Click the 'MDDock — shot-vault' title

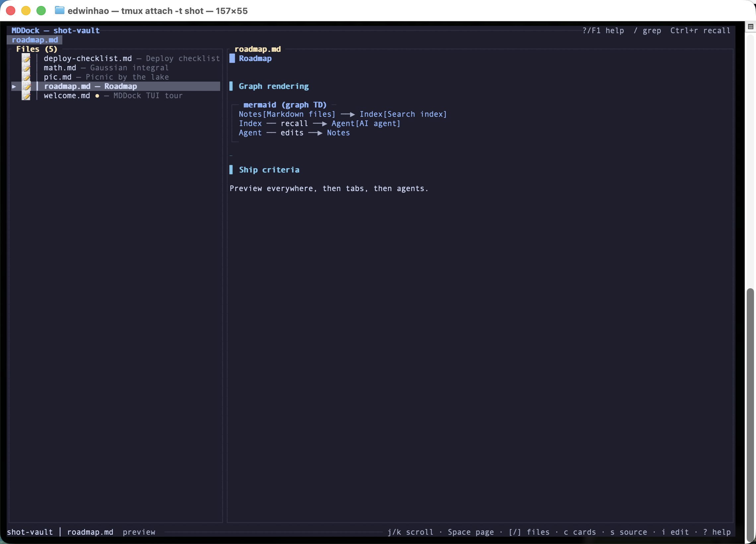55,31
